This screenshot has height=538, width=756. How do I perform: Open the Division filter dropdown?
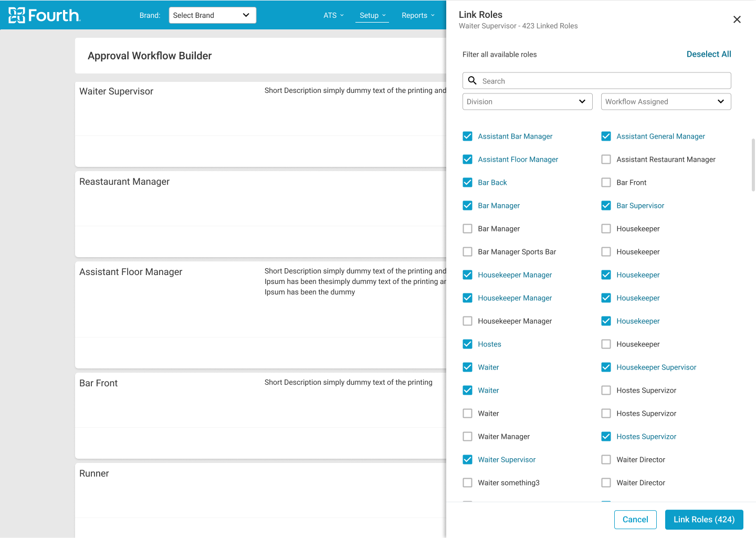527,102
